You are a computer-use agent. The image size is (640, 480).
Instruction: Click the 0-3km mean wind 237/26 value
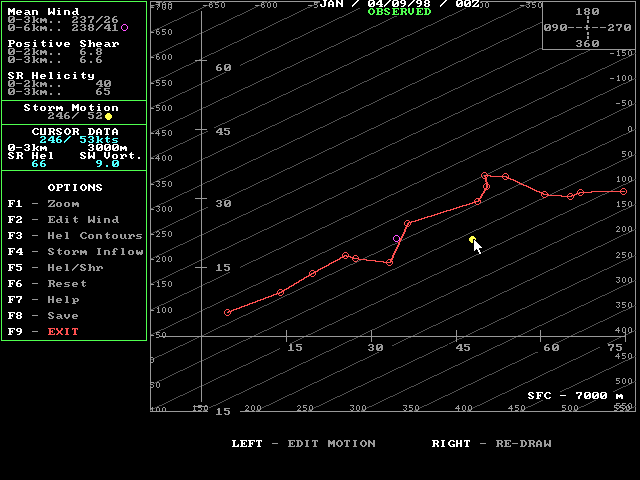point(95,20)
